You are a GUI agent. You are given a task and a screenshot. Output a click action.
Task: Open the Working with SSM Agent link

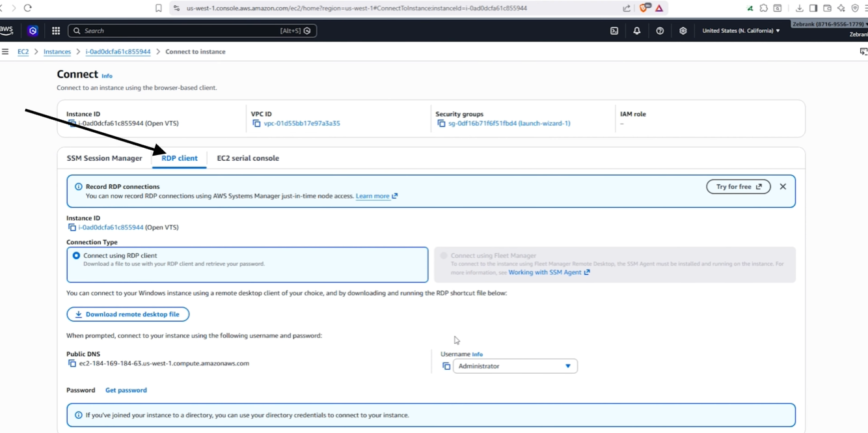[549, 272]
